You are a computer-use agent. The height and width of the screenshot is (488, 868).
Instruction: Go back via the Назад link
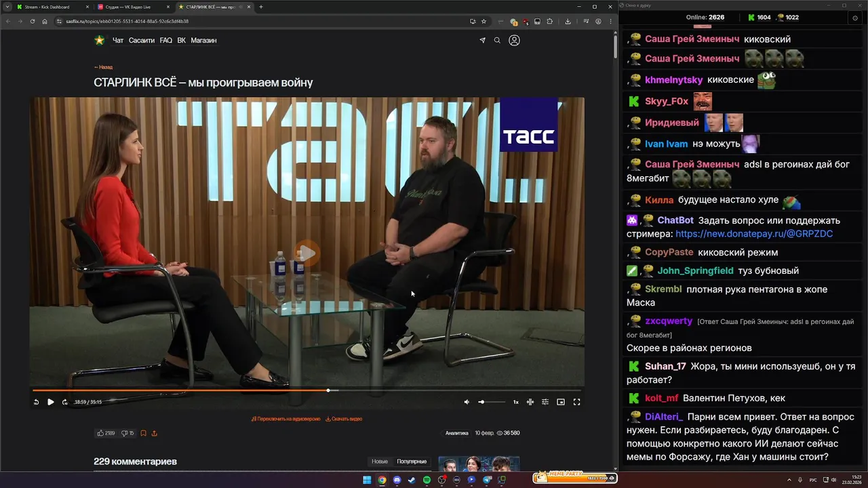103,67
